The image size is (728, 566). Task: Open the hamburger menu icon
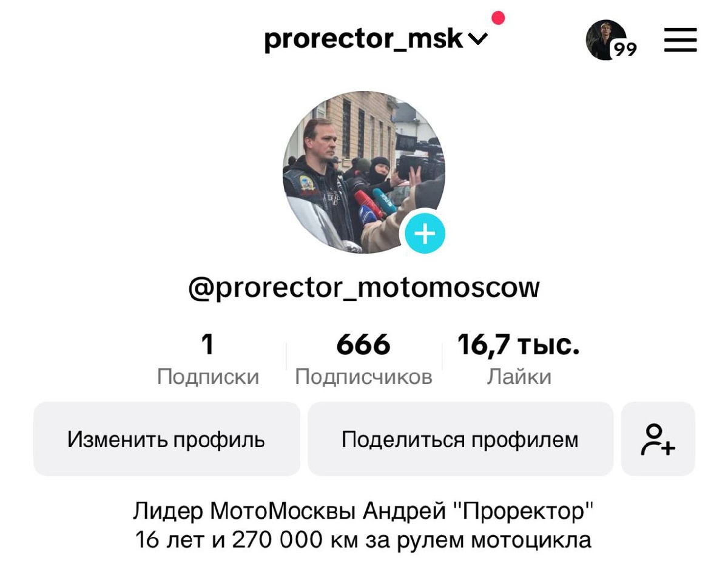[680, 40]
